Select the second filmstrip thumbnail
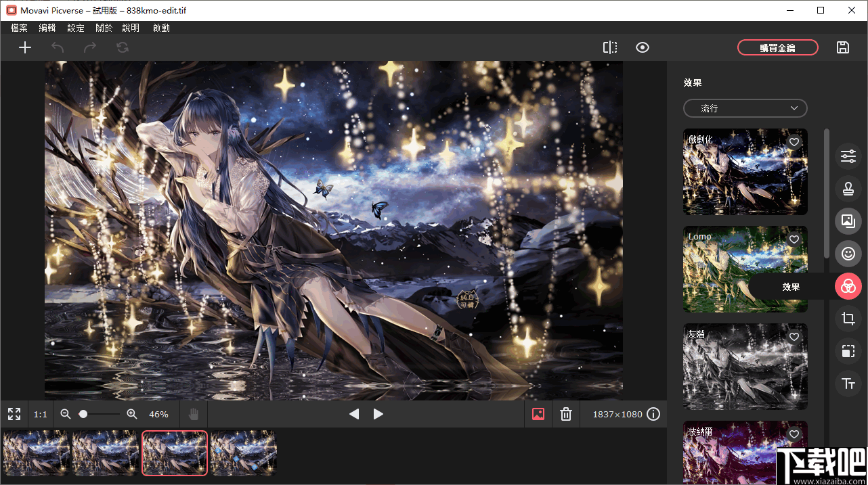This screenshot has width=868, height=485. point(106,453)
